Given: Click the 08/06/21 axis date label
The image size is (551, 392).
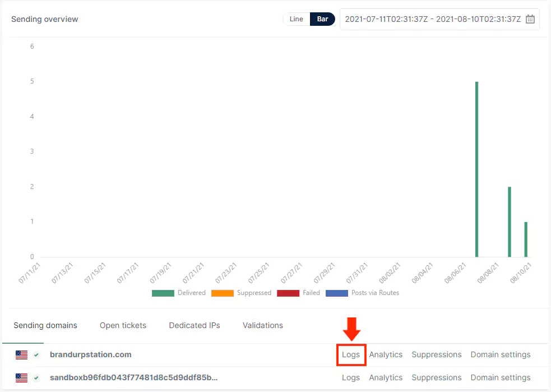Looking at the screenshot, I should coord(455,273).
